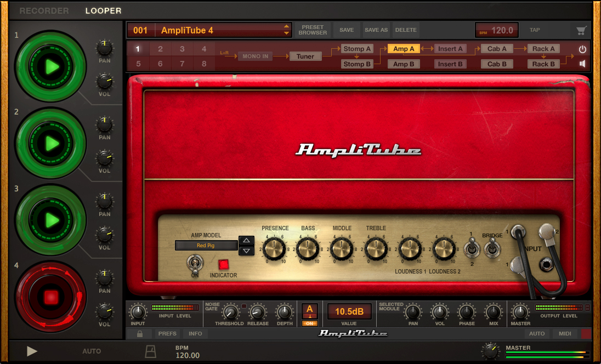
Task: Switch to the RECORDER tab
Action: click(44, 10)
